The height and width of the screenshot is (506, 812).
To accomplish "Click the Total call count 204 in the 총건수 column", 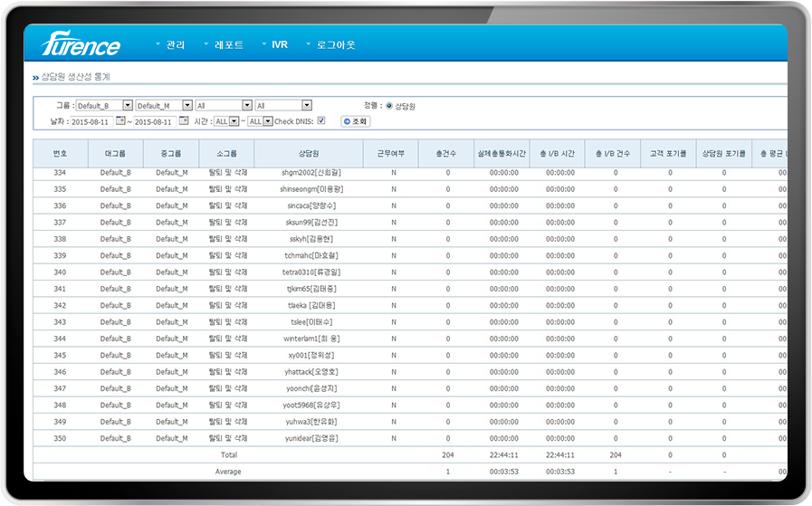I will pyautogui.click(x=448, y=454).
